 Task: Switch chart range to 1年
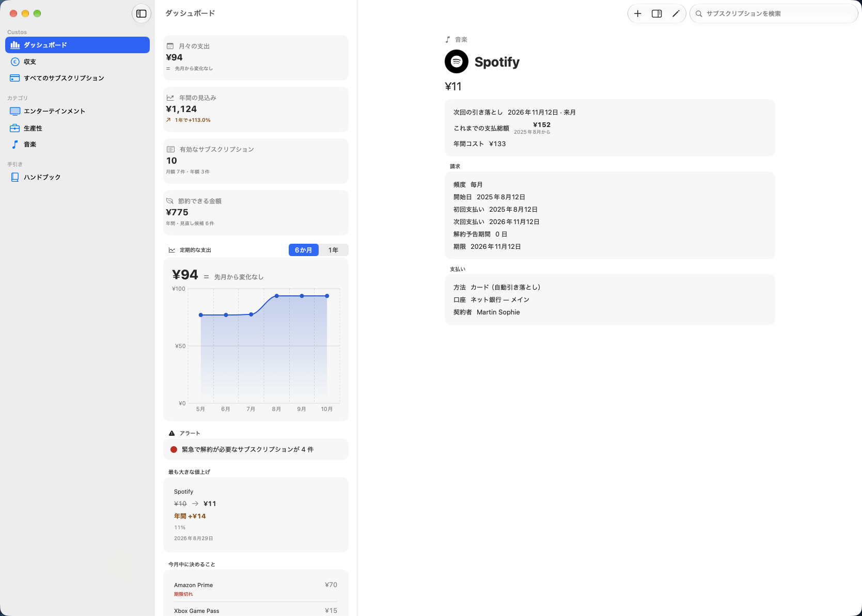334,250
